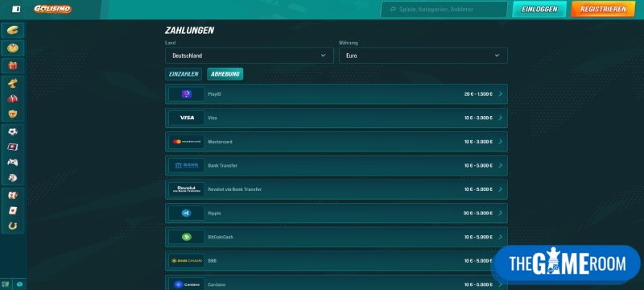This screenshot has width=644, height=290.
Task: Open the game controller esports icon
Action: [13, 162]
